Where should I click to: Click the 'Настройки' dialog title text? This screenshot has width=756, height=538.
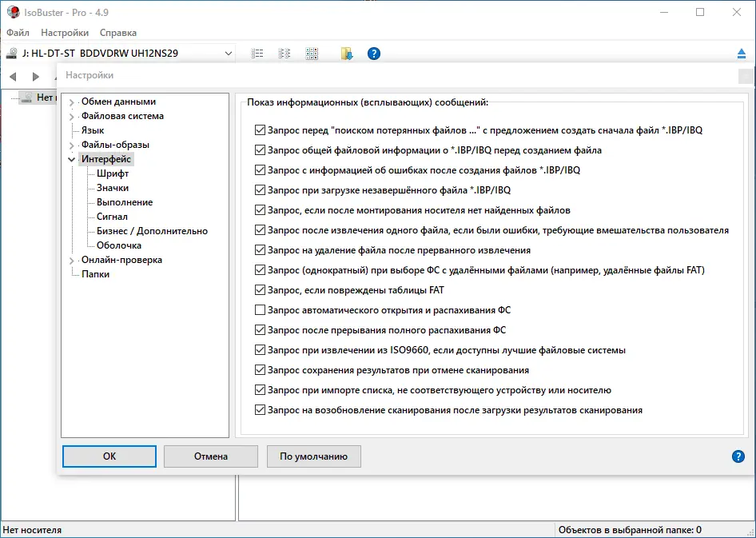click(90, 75)
